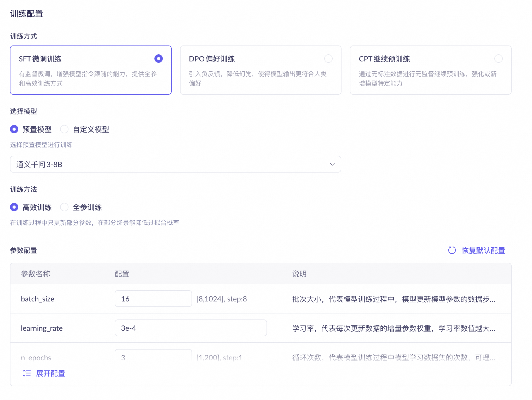Click the learning_rate input field

(190, 328)
